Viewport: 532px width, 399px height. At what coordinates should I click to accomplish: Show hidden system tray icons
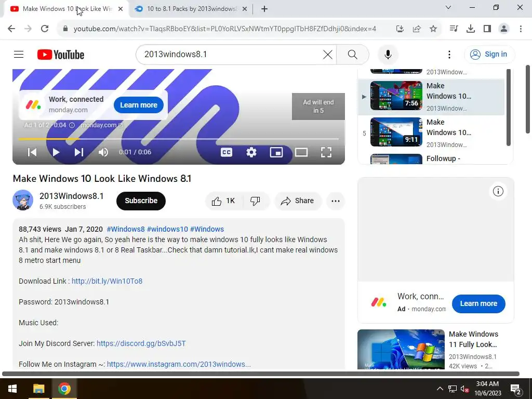pos(440,389)
